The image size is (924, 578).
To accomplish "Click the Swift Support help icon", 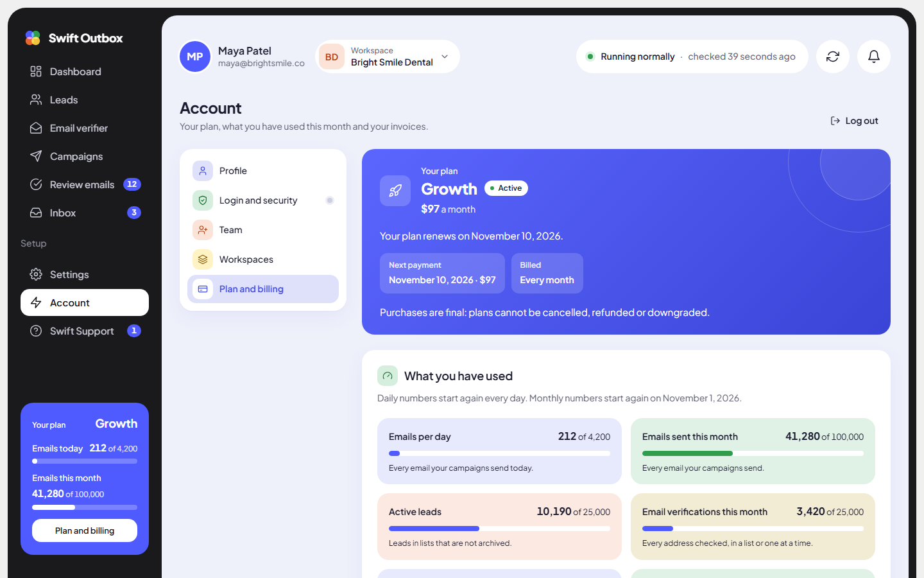I will click(x=36, y=331).
